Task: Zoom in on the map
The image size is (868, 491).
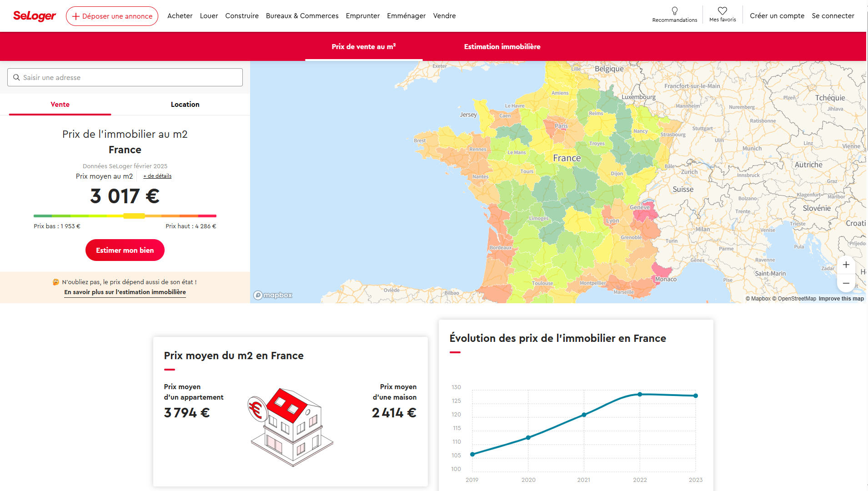Action: 846,265
